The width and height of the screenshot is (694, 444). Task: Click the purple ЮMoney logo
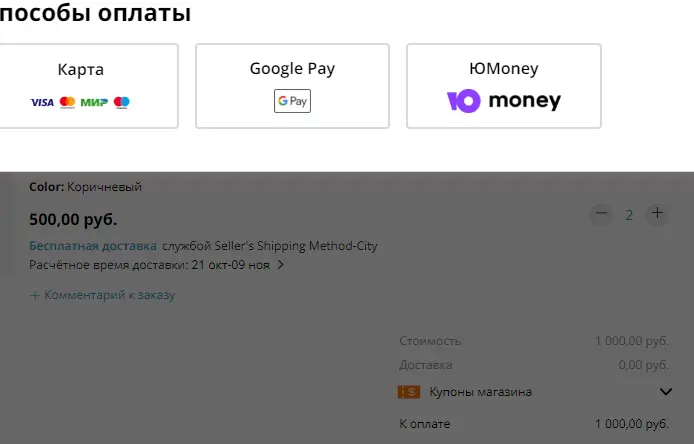pyautogui.click(x=463, y=101)
